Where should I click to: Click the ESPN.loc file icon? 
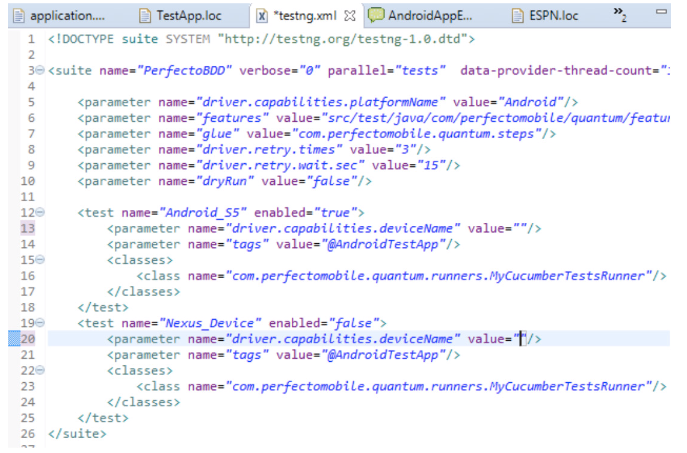518,16
